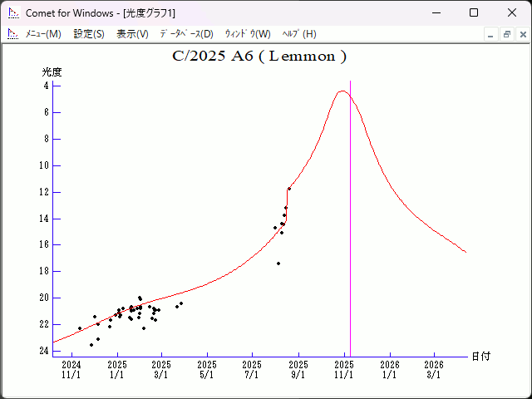Open the メニュー(M) menu

(43, 34)
